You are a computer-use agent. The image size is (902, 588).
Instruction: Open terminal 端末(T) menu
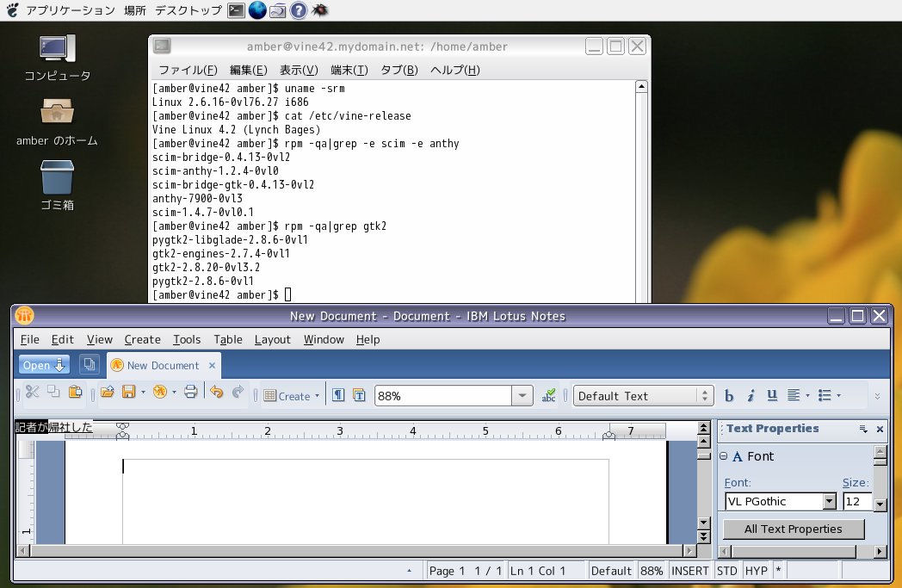(x=349, y=70)
